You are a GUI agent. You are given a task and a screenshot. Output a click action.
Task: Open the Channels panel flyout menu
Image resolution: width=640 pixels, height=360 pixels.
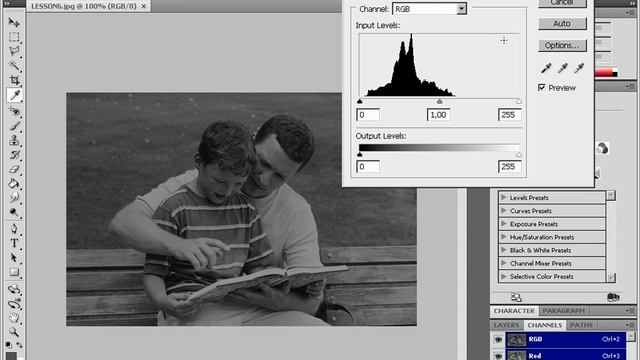pyautogui.click(x=631, y=325)
